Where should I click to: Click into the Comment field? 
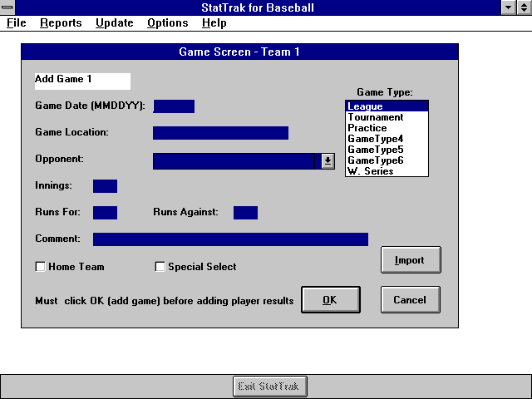click(x=230, y=239)
